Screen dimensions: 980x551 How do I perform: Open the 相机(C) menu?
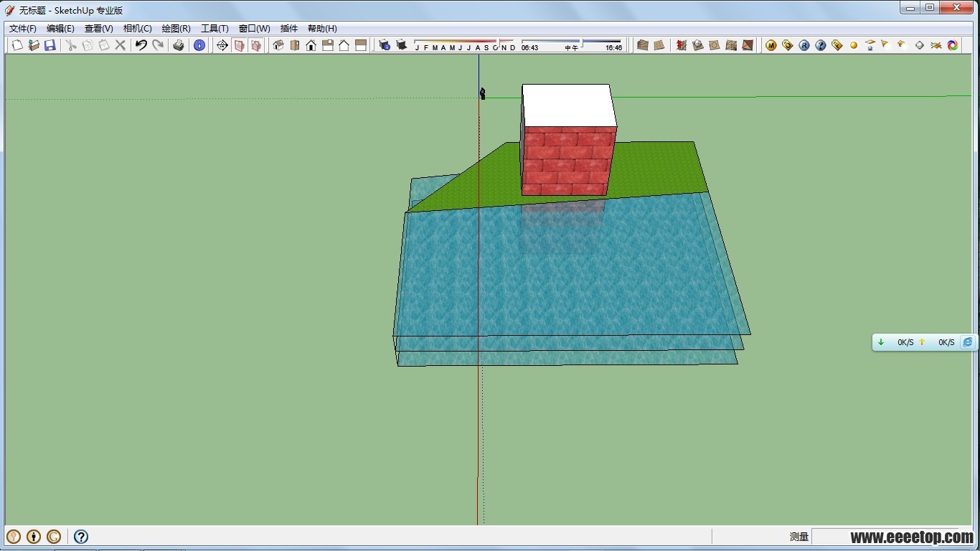pos(138,29)
